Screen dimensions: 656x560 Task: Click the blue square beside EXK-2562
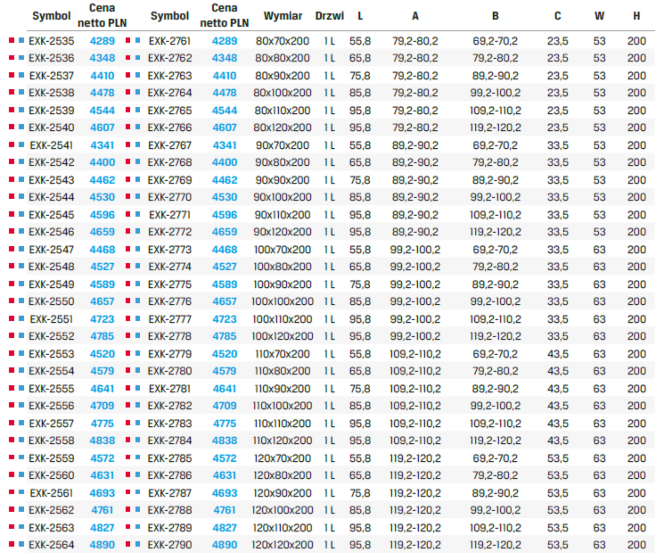[21, 509]
